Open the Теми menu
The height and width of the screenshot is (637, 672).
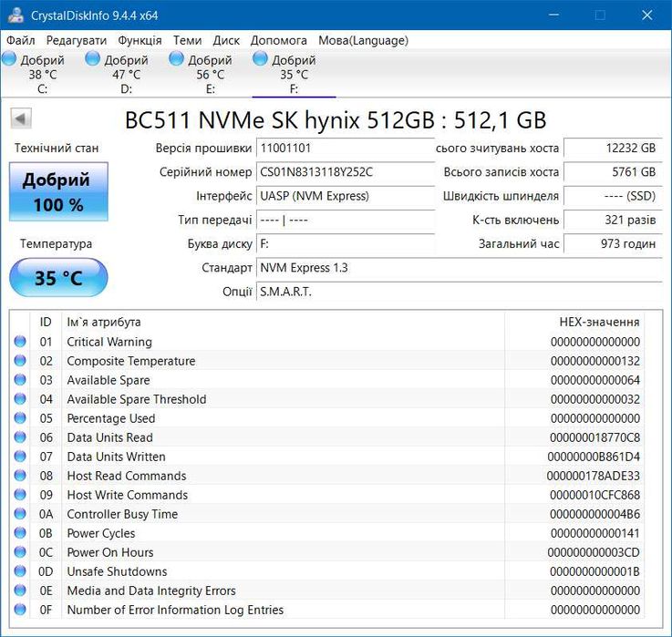[x=187, y=40]
